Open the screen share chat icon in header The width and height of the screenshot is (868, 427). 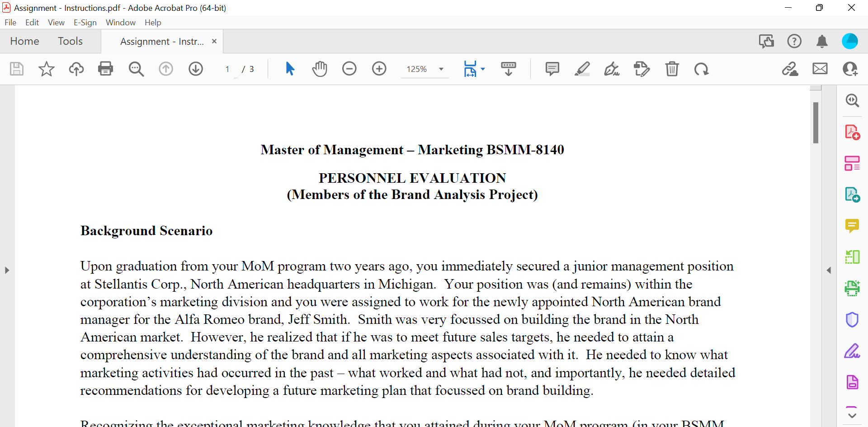(x=766, y=41)
